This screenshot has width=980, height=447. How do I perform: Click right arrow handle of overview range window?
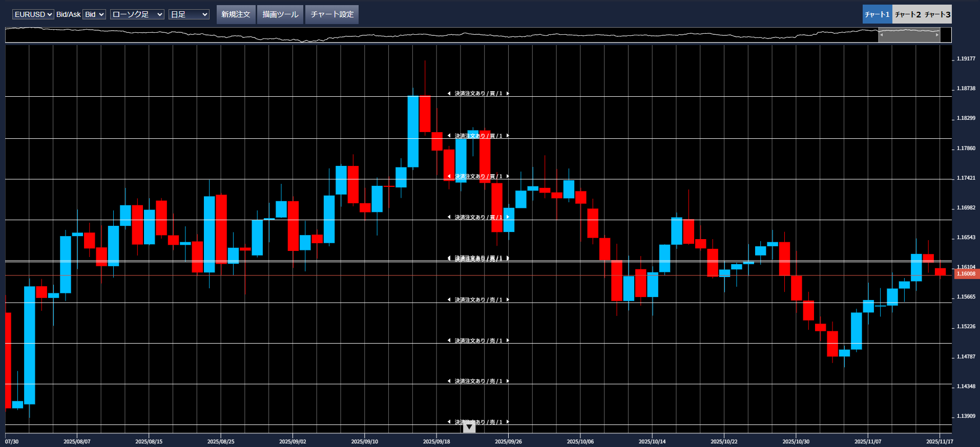click(937, 35)
